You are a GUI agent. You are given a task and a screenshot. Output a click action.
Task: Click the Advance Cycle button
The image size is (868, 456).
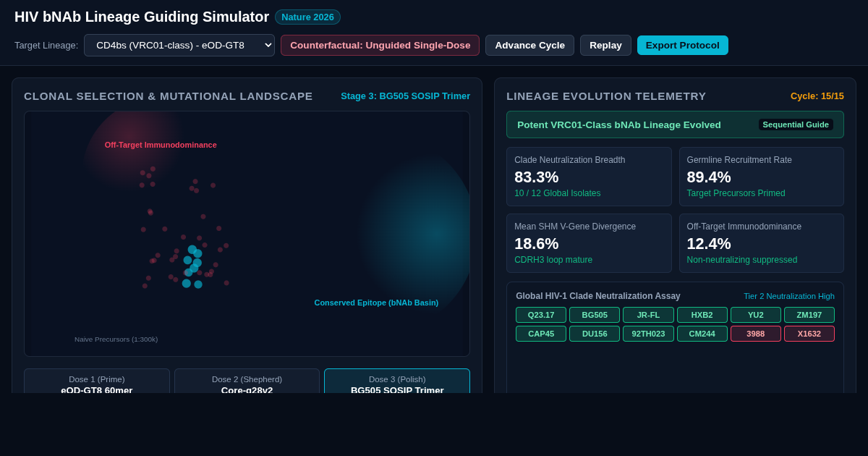[x=529, y=45]
